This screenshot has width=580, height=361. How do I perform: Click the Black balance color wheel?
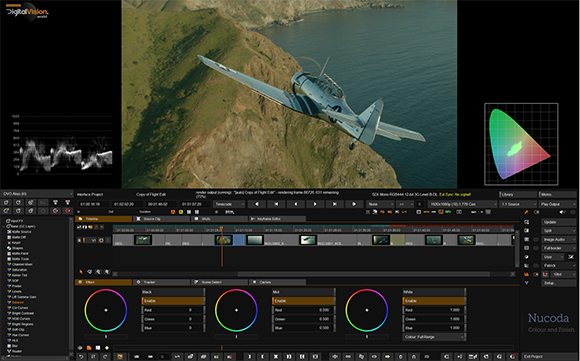coord(106,310)
